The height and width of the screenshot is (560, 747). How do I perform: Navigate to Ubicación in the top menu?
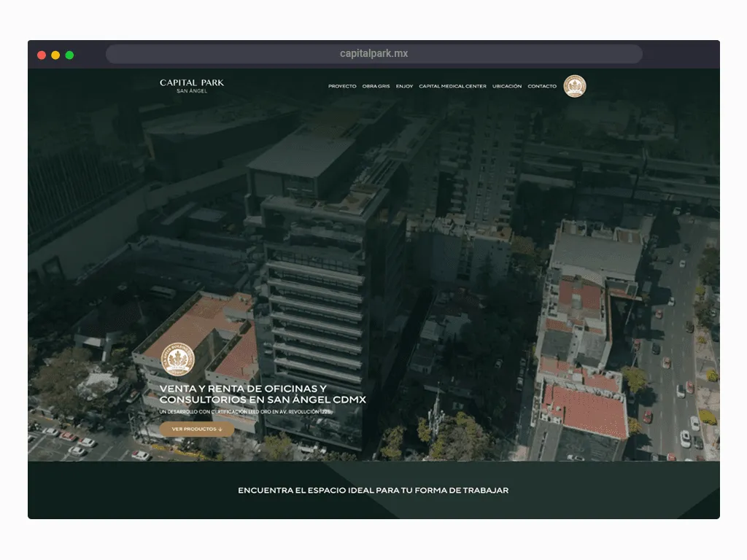[507, 86]
